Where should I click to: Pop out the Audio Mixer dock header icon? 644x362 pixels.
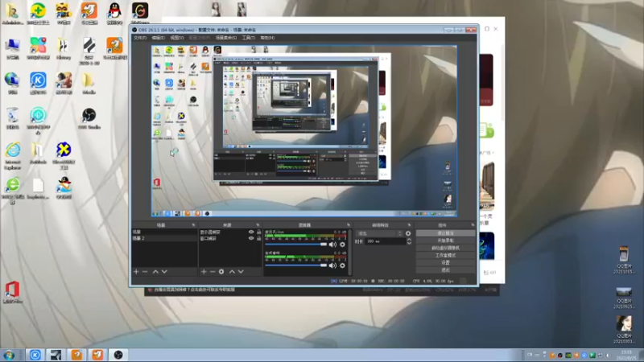coord(349,225)
